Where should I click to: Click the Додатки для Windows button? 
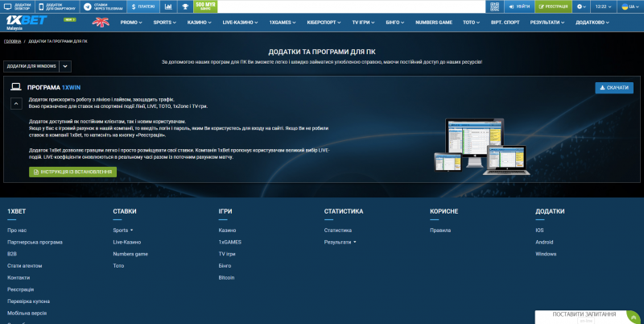[31, 66]
